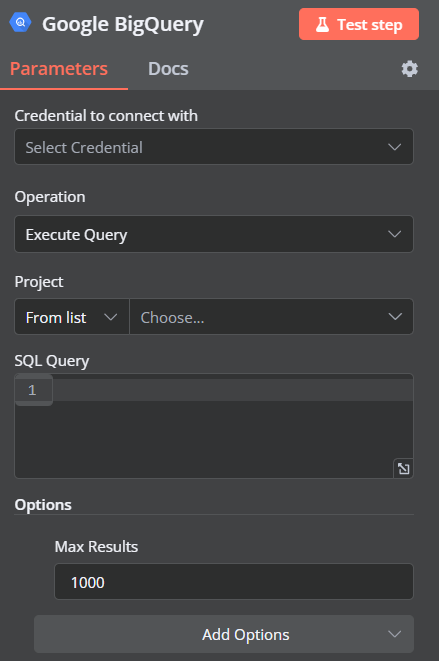
Task: Open node settings via gear icon
Action: [409, 69]
